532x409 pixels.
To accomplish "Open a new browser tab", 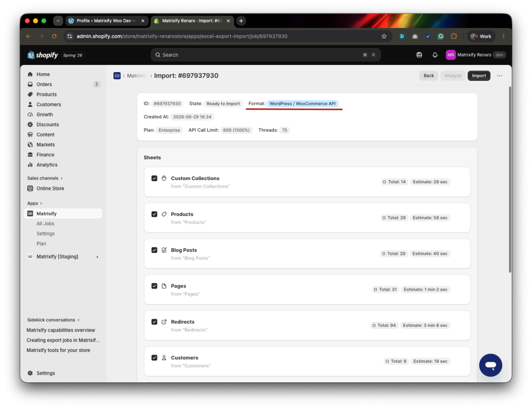I will [x=241, y=21].
